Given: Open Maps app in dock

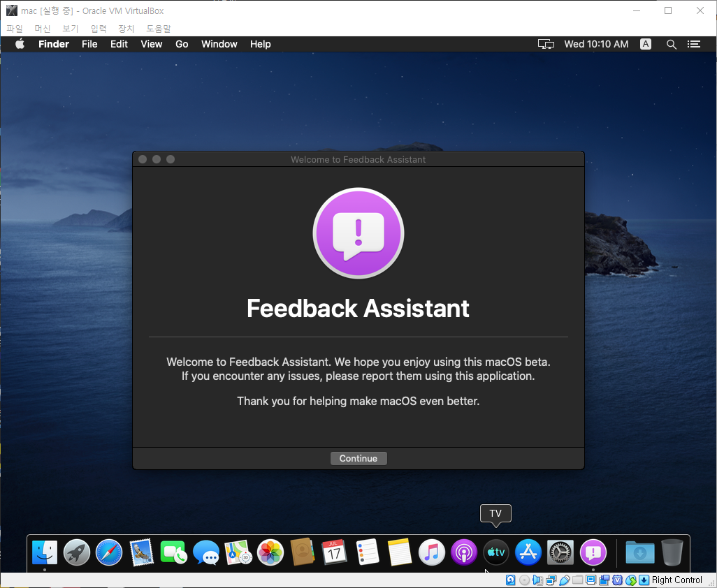Looking at the screenshot, I should (238, 552).
